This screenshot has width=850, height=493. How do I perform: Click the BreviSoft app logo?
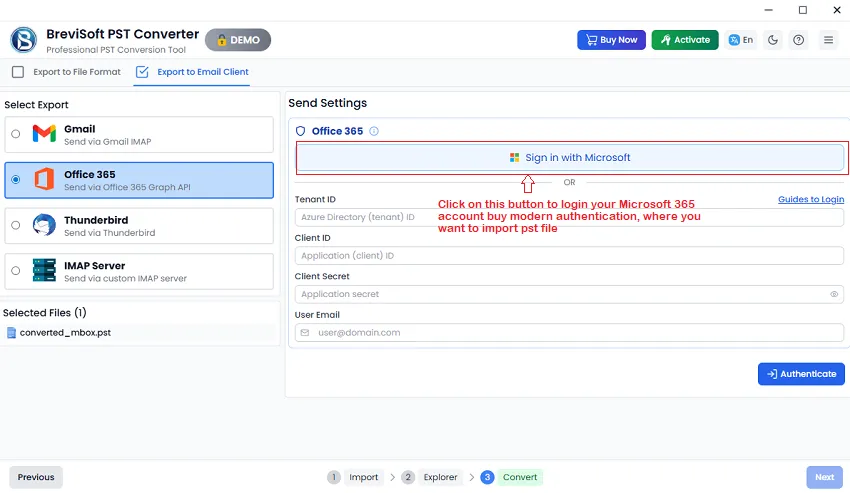click(23, 40)
